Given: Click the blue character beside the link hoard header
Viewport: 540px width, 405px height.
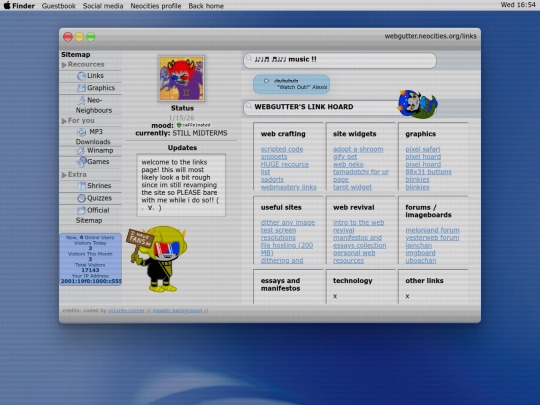Looking at the screenshot, I should (417, 104).
